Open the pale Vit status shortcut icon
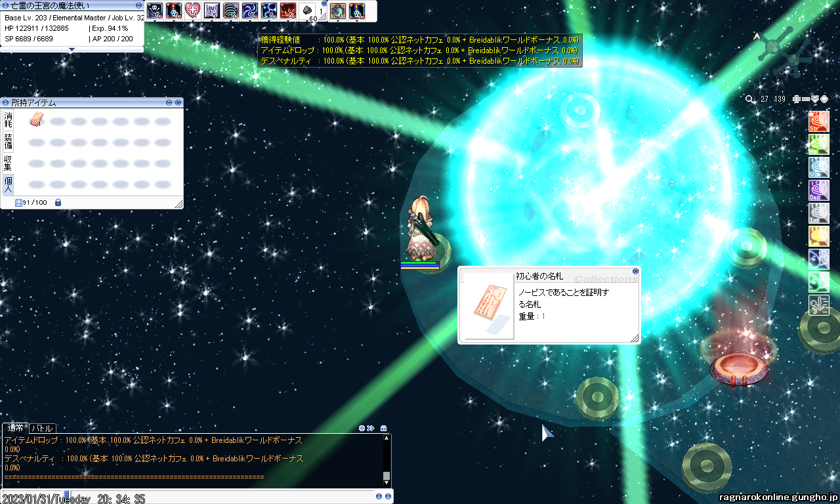840x504 pixels. coord(819,167)
